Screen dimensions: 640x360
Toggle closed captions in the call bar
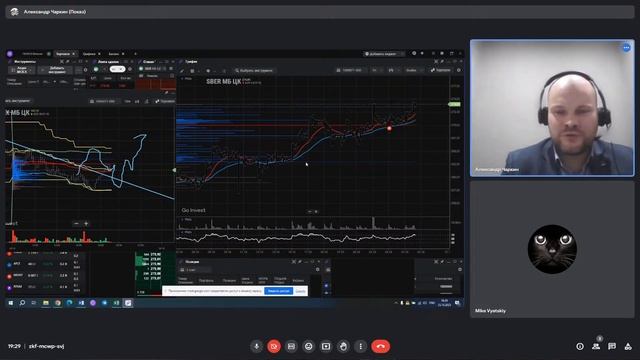(x=291, y=346)
